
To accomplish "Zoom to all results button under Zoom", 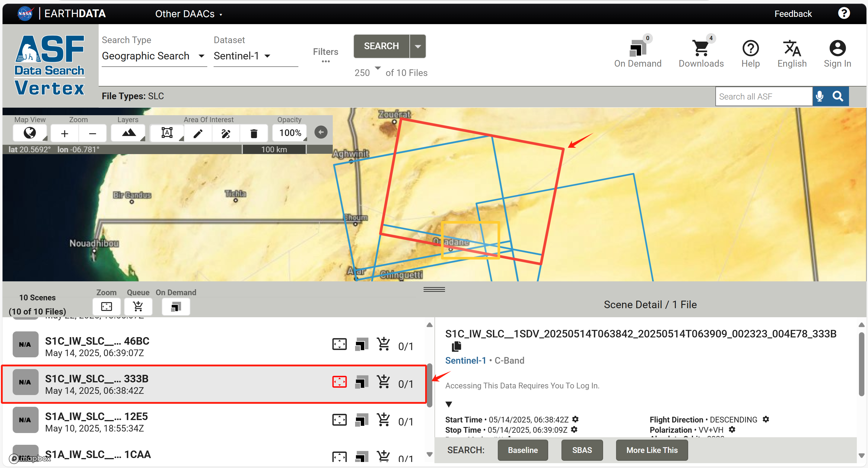I will tap(107, 306).
